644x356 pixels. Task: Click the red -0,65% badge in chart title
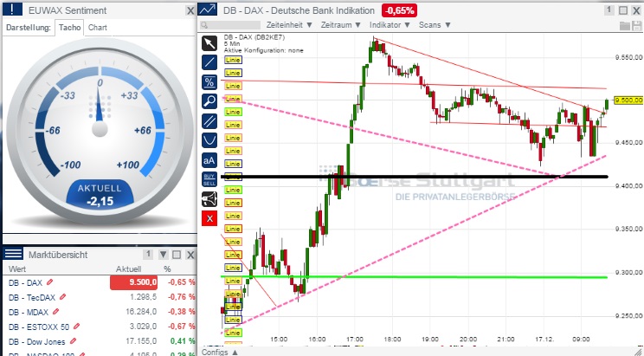[399, 10]
